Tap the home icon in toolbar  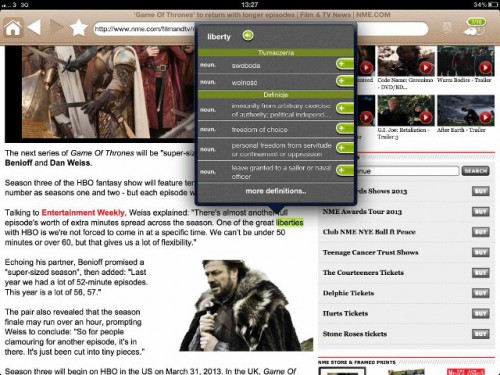[x=13, y=28]
